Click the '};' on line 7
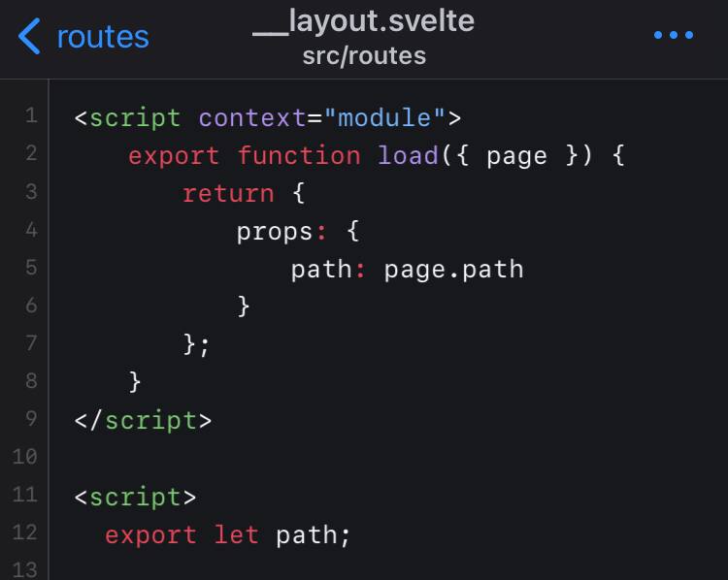The image size is (728, 580). (x=196, y=344)
